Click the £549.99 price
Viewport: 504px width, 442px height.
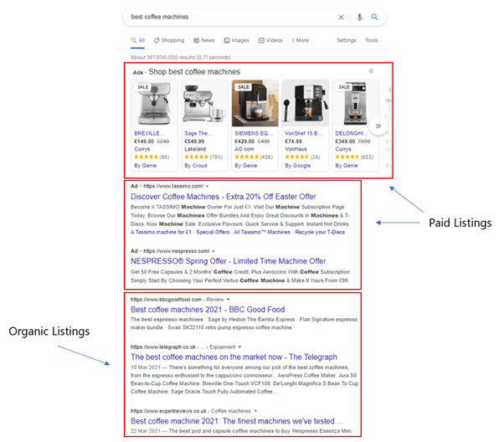(x=194, y=141)
